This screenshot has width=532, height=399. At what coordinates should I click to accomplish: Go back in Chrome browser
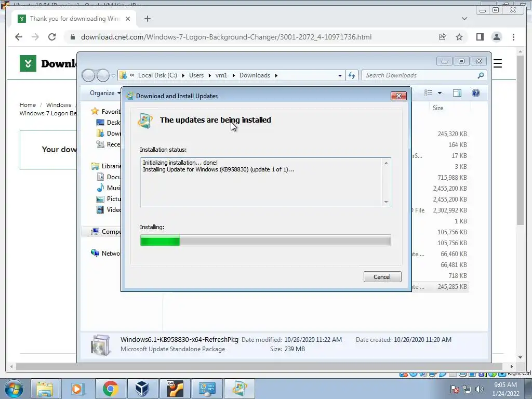[x=19, y=37]
